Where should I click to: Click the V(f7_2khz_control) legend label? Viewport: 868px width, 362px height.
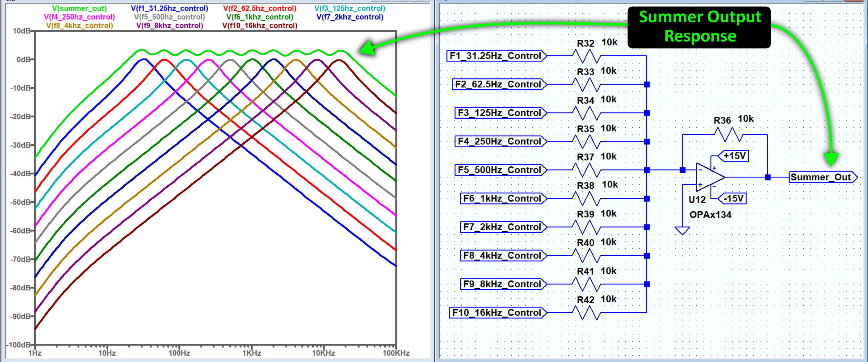(350, 17)
